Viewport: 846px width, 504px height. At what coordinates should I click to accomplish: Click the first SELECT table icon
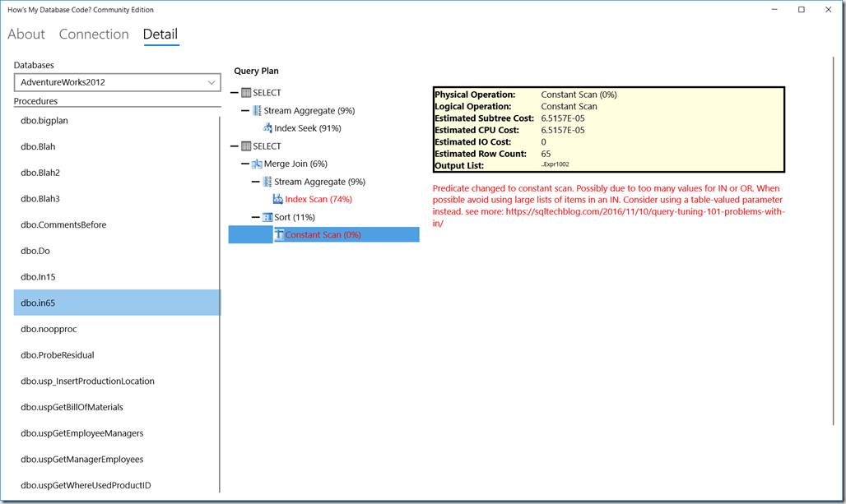(x=246, y=93)
